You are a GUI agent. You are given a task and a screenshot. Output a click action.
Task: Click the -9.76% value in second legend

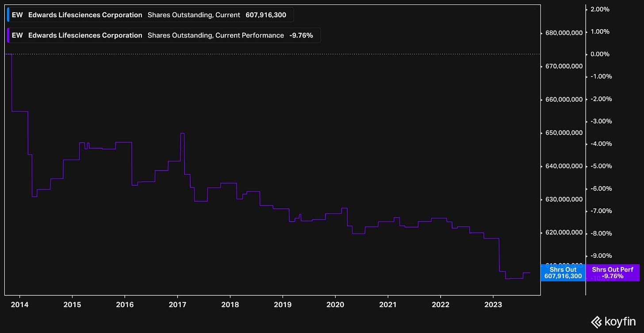pyautogui.click(x=301, y=35)
